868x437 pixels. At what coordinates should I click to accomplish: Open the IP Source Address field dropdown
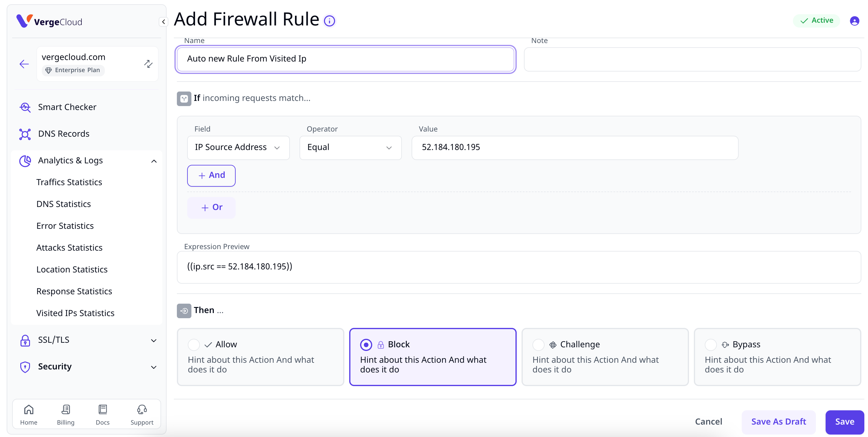238,147
